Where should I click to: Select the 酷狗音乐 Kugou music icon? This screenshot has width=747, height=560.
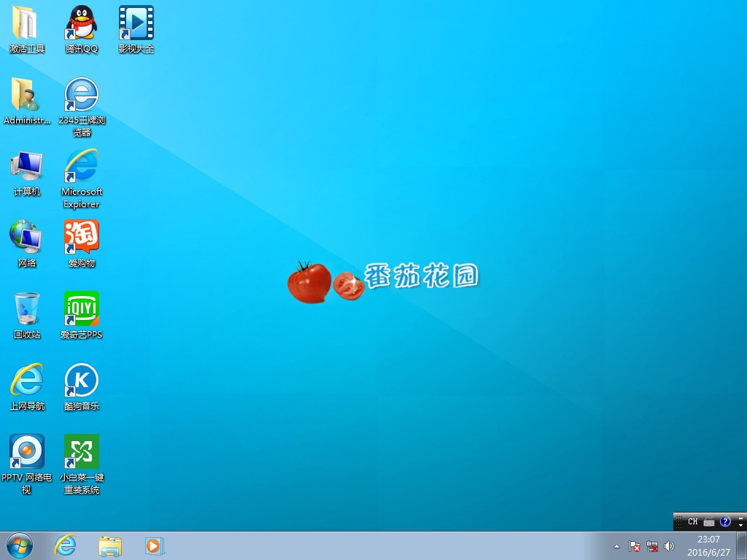click(81, 381)
